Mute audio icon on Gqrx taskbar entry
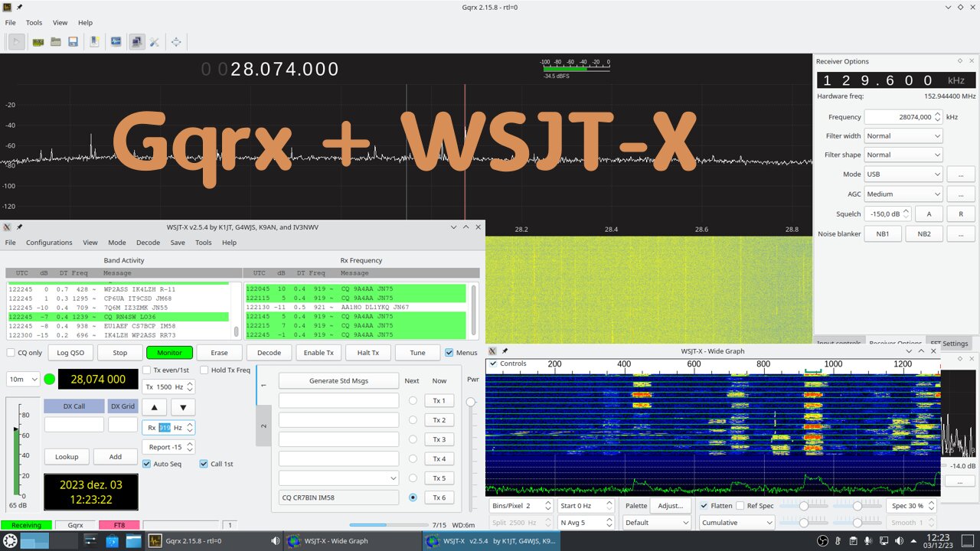The height and width of the screenshot is (551, 980). point(275,541)
